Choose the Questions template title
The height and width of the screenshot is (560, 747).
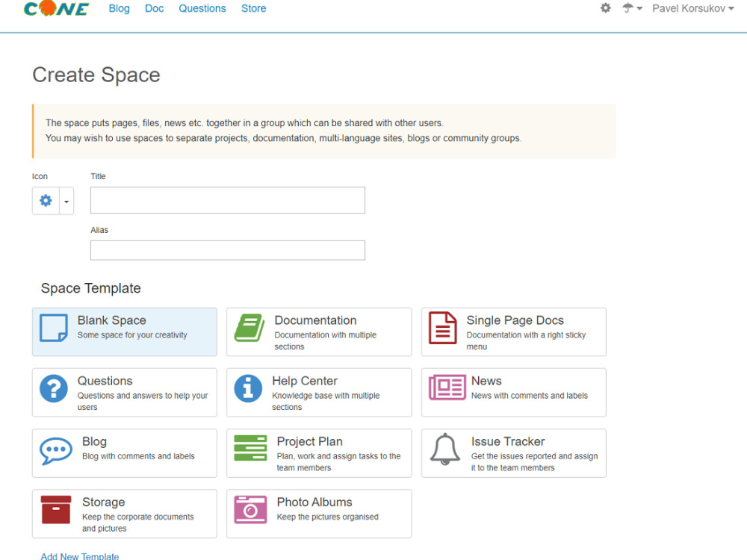(x=105, y=381)
